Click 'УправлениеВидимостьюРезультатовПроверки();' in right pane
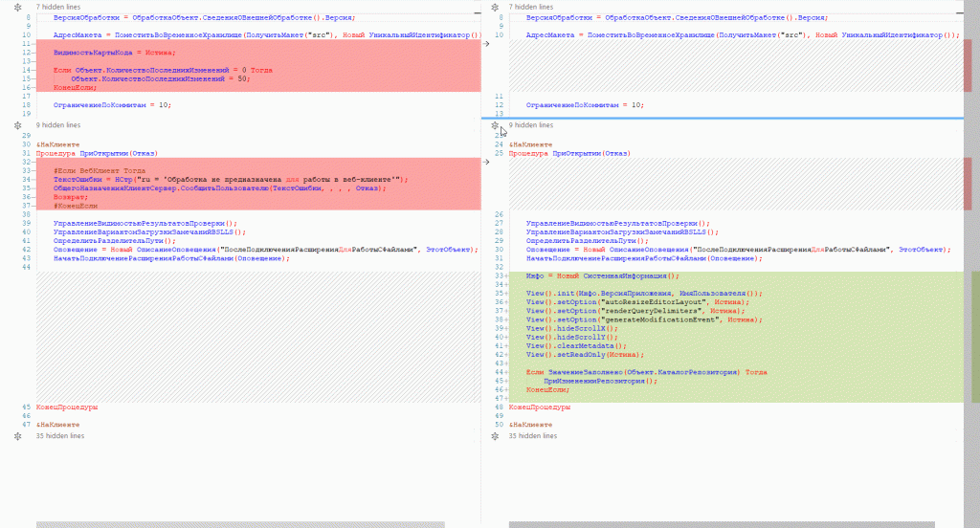The height and width of the screenshot is (528, 980). pyautogui.click(x=617, y=223)
